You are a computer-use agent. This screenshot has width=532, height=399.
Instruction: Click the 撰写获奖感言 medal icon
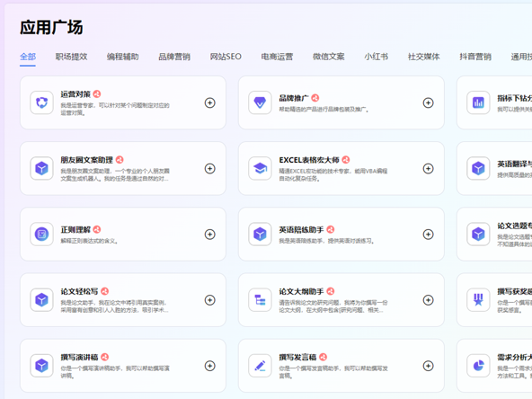click(478, 300)
